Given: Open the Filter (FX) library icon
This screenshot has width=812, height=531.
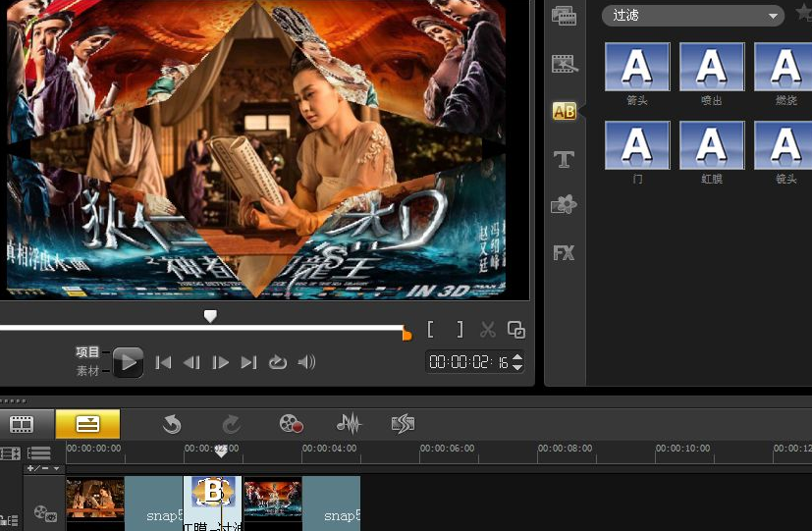Looking at the screenshot, I should [x=564, y=252].
